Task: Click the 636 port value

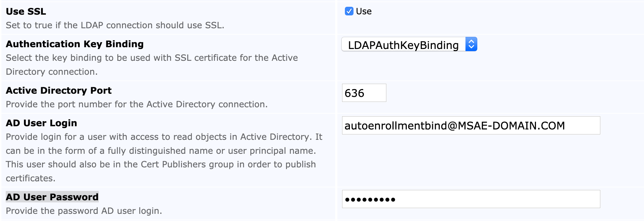Action: click(354, 93)
